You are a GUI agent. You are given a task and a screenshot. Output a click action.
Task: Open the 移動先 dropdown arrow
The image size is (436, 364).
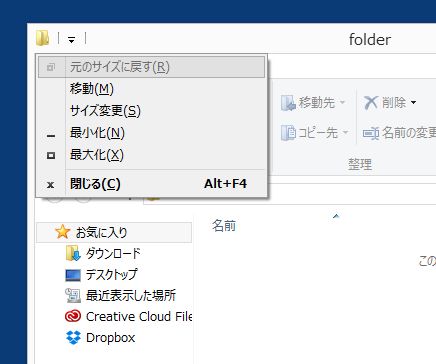pyautogui.click(x=342, y=102)
